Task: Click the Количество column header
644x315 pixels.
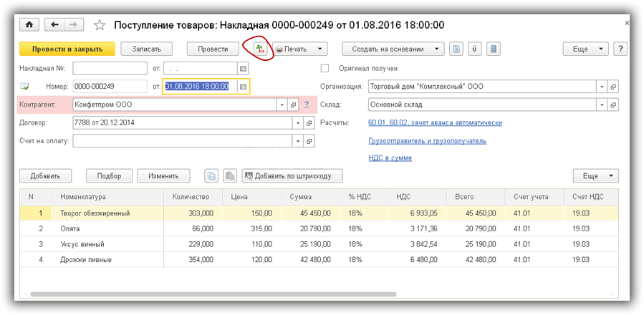Action: point(193,197)
